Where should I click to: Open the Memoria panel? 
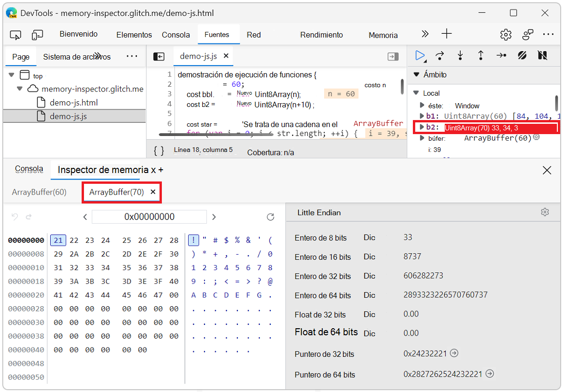coord(383,35)
